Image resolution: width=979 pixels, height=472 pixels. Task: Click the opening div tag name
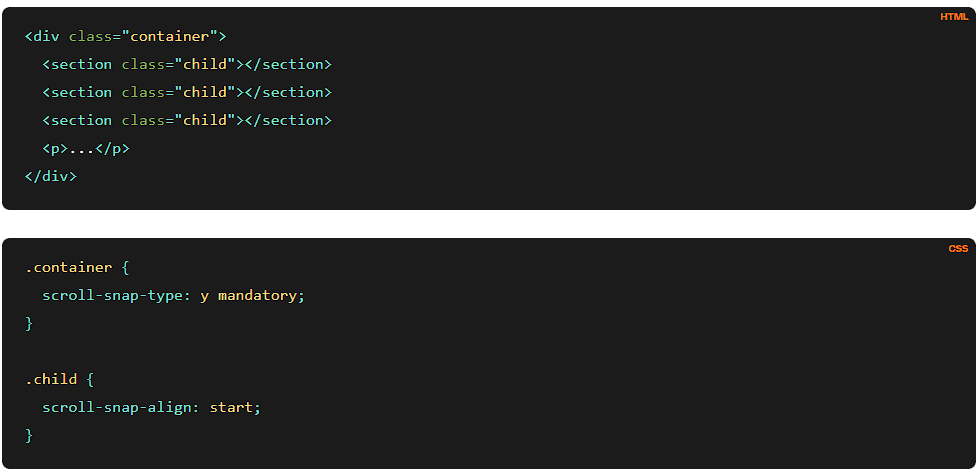tap(46, 36)
